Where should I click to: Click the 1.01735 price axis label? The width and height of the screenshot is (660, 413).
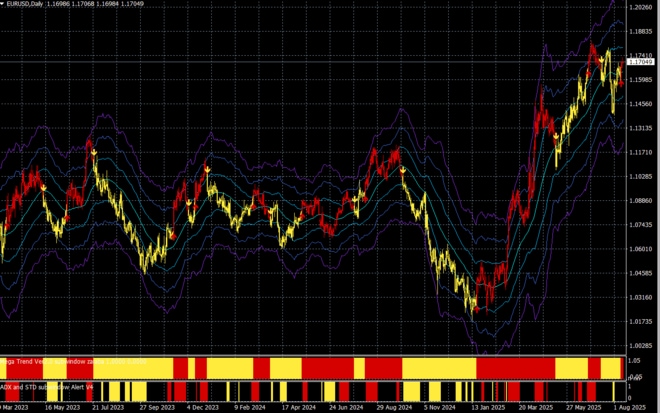pos(641,322)
